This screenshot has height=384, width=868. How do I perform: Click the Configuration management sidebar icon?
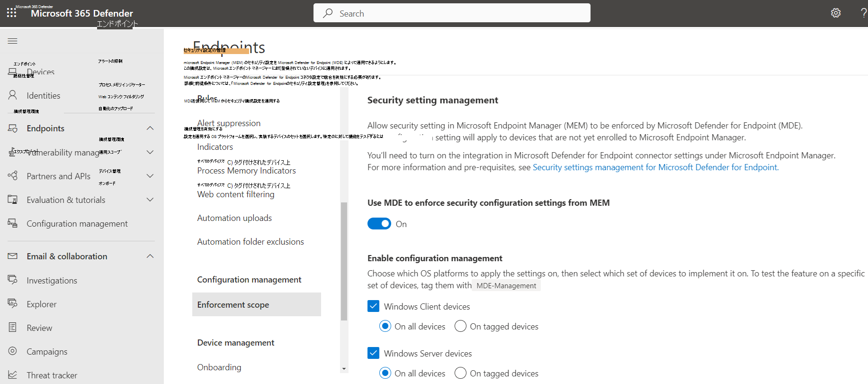point(13,223)
